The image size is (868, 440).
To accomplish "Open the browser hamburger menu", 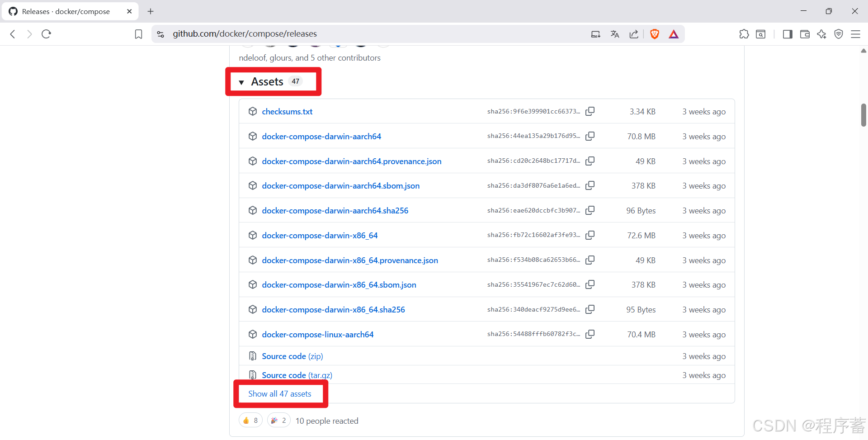I will coord(856,34).
